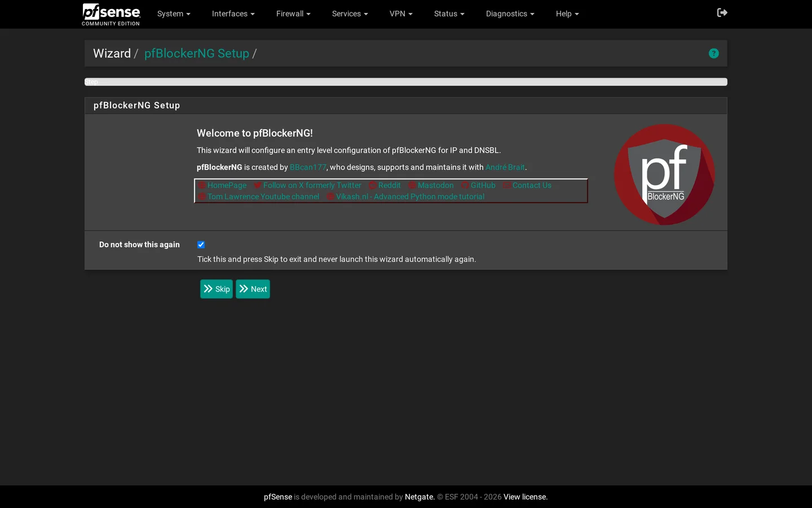This screenshot has width=812, height=508.
Task: Click the Skip button
Action: 217,289
